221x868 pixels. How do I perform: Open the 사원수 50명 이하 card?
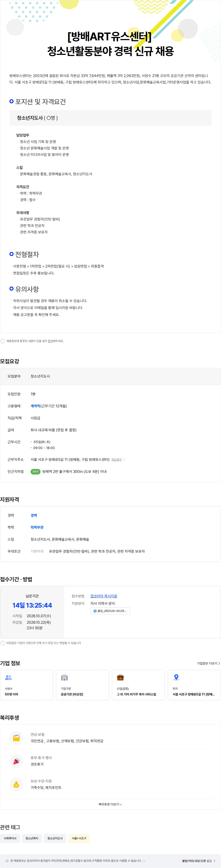tap(26, 685)
